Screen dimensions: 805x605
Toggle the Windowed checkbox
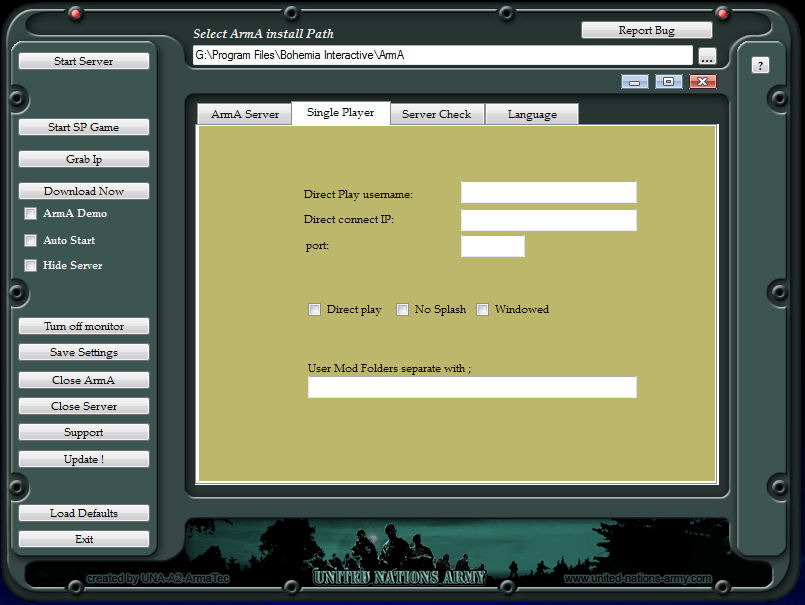click(483, 310)
